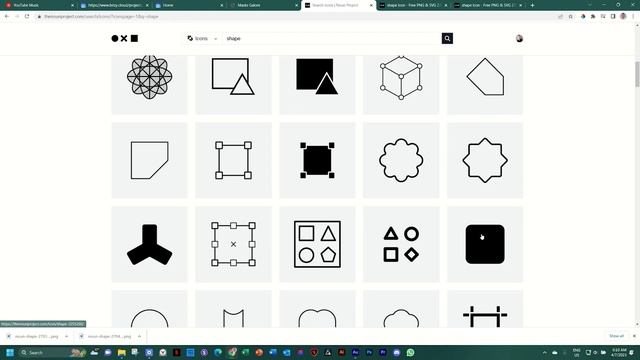Open the Windows Start menu

[x=10, y=352]
